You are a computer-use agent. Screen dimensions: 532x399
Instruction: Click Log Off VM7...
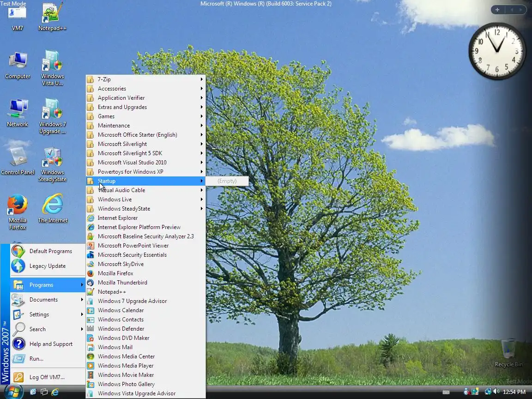coord(48,377)
